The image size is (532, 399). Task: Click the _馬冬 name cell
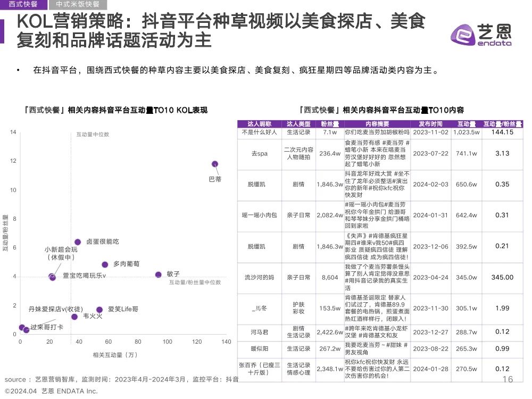click(260, 309)
